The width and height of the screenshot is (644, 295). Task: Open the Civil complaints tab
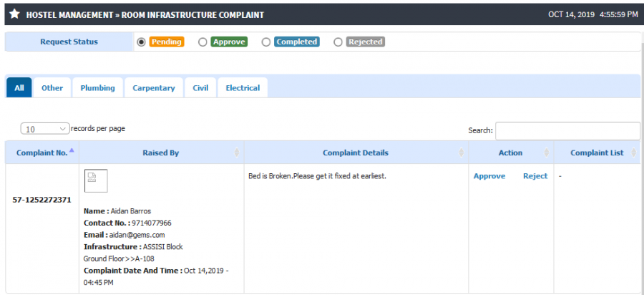tap(200, 88)
